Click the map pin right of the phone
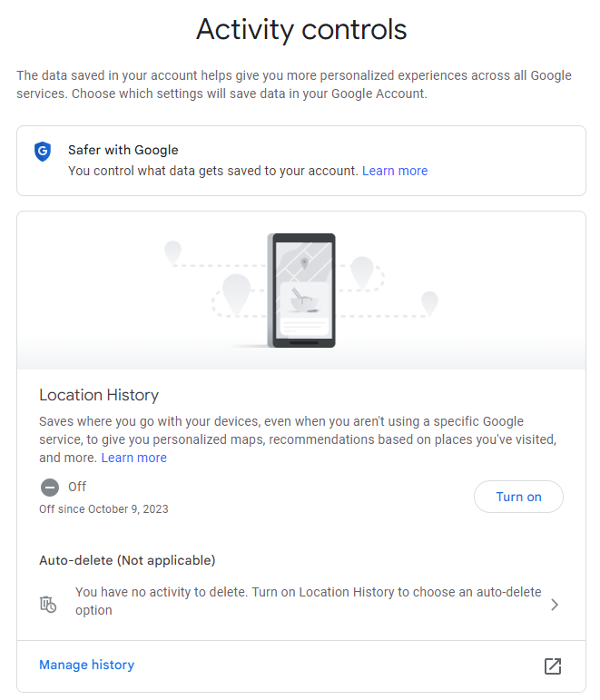 361,272
